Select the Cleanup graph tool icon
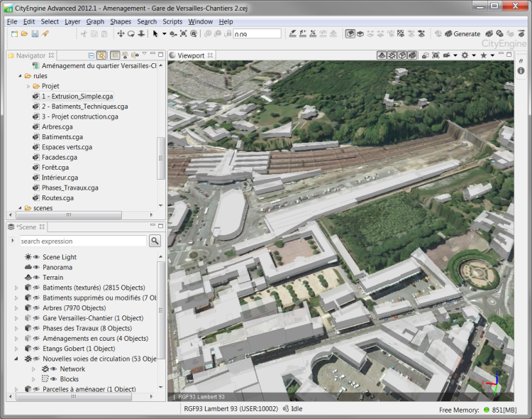The width and height of the screenshot is (532, 419). 313,33
